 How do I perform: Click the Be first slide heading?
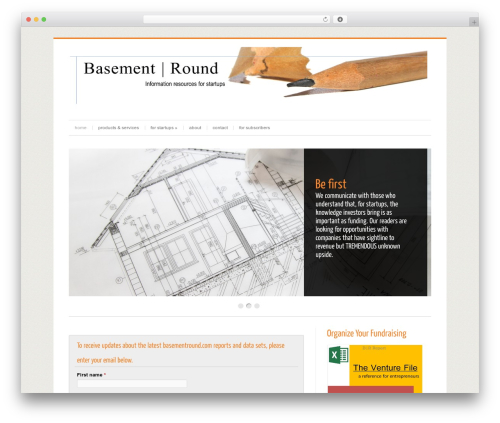pos(331,184)
